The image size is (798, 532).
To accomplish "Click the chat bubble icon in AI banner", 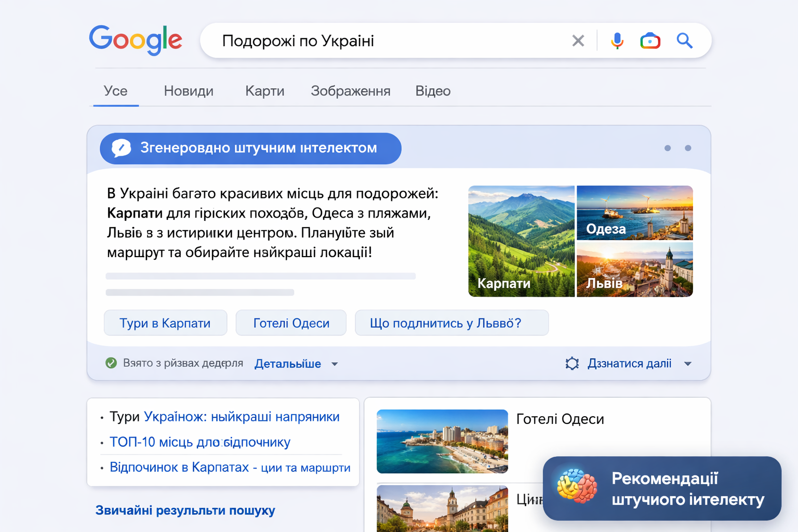I will [121, 148].
